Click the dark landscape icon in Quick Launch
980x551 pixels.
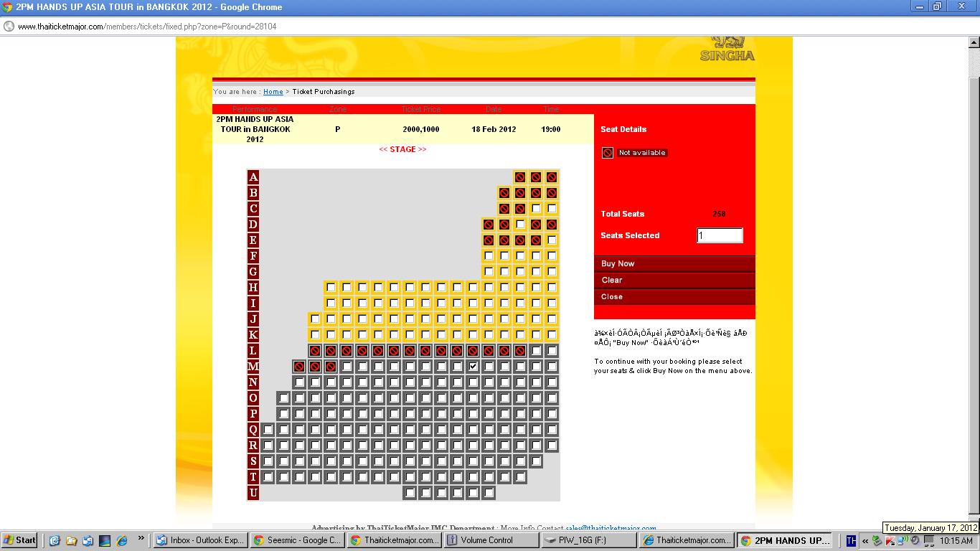coord(105,540)
